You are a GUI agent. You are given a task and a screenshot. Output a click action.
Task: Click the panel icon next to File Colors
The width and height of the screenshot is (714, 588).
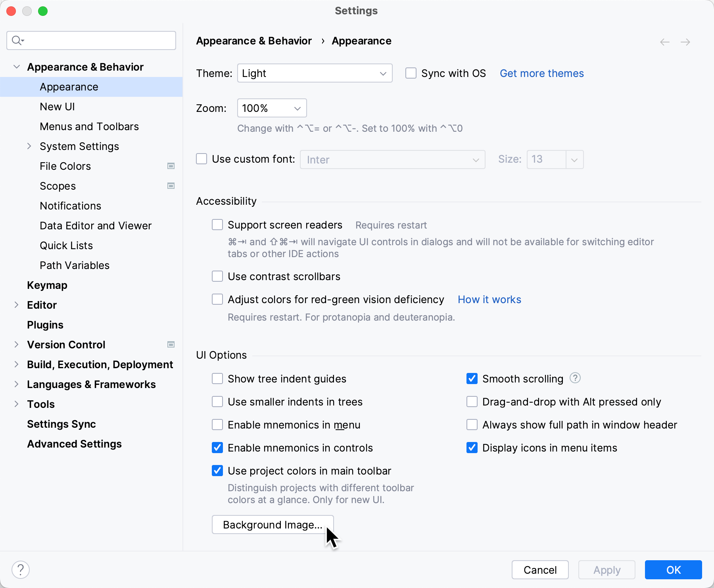[171, 166]
